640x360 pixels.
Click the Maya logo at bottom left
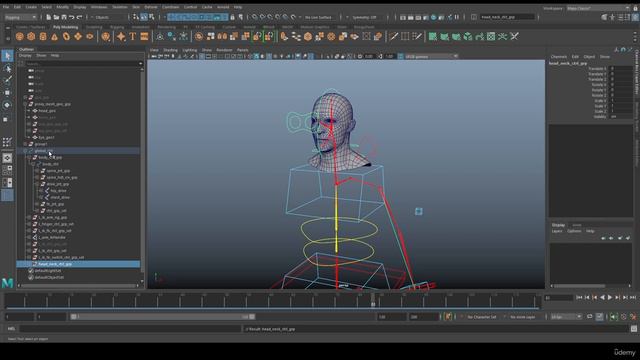[x=7, y=282]
